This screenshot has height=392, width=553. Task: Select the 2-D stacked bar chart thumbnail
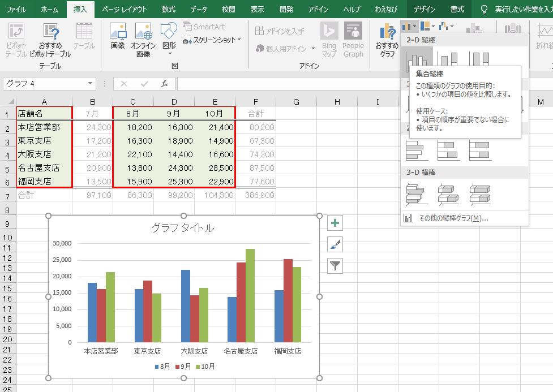click(x=448, y=150)
